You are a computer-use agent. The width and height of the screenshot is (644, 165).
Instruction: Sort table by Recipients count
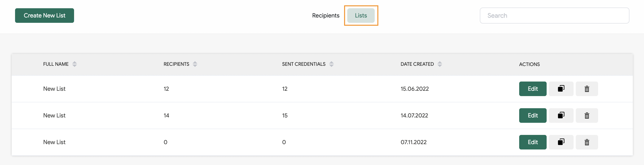(195, 64)
